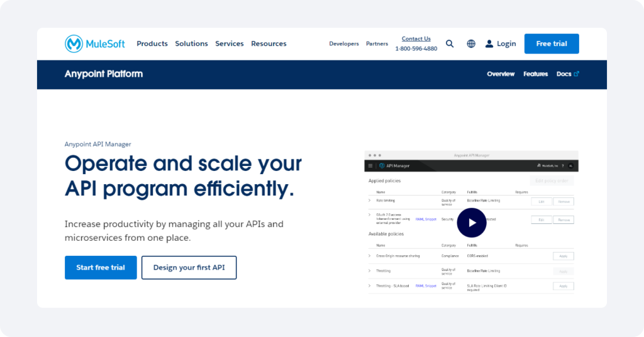Viewport: 644px width, 337px height.
Task: Click the API Manager logo icon in the preview
Action: point(382,166)
